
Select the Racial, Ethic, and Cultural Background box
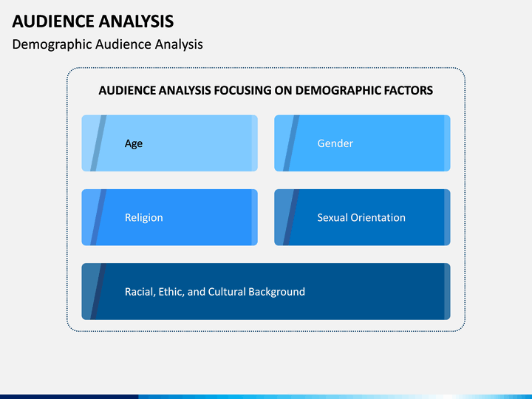click(266, 291)
